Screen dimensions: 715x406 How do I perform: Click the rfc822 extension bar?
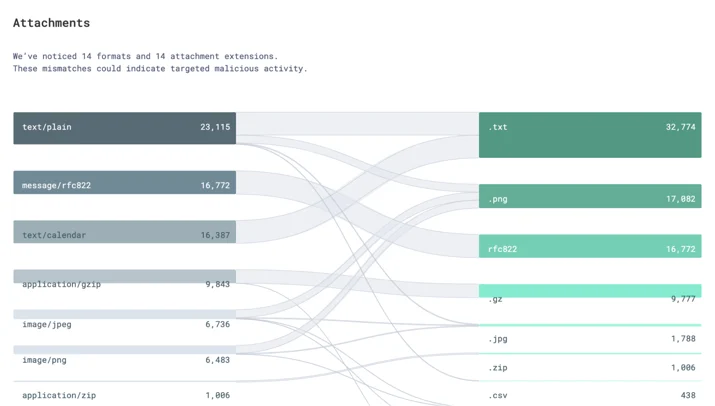pyautogui.click(x=590, y=246)
